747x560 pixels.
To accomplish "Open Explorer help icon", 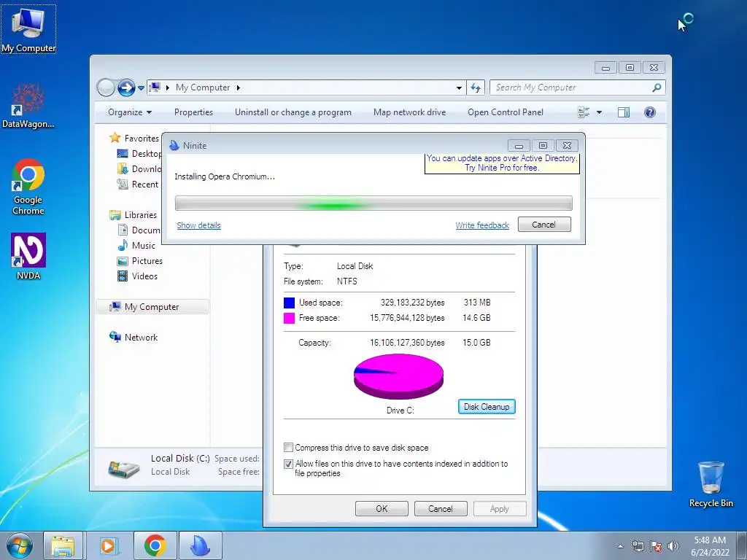I will click(650, 112).
